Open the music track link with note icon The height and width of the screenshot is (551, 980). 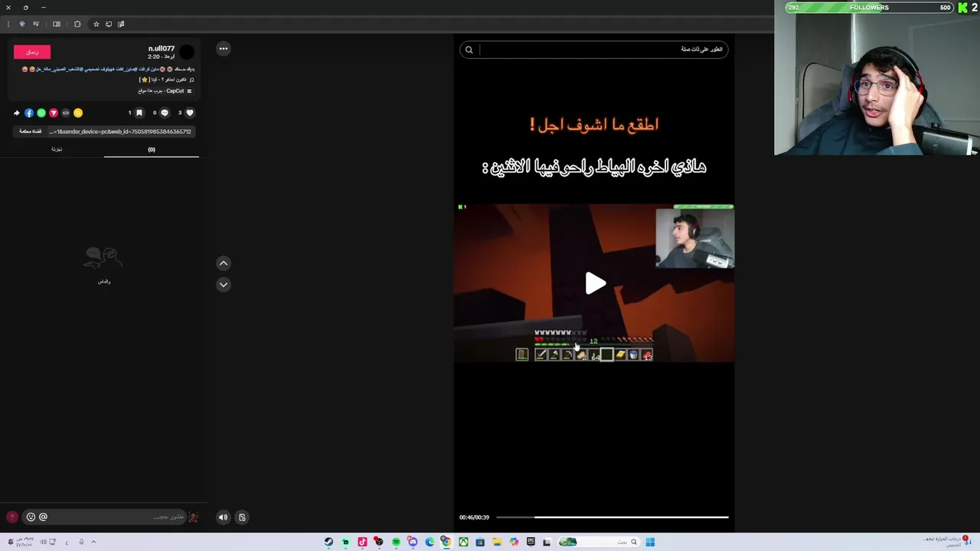pos(166,80)
